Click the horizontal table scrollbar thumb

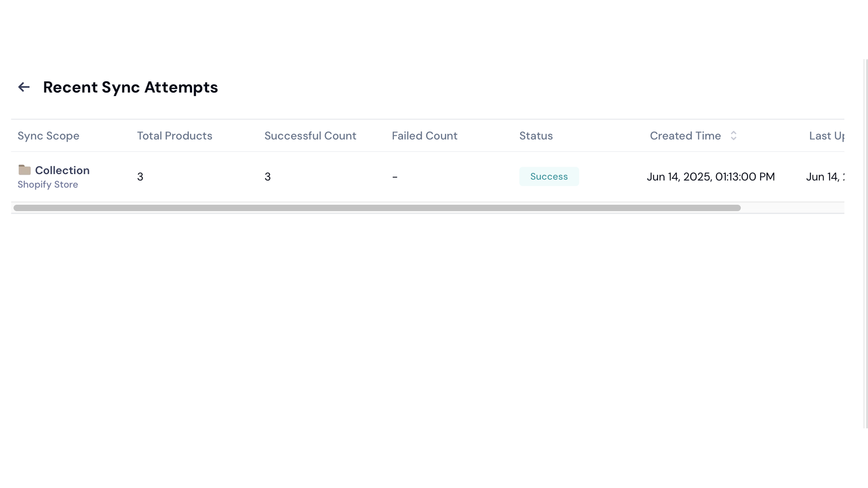377,208
